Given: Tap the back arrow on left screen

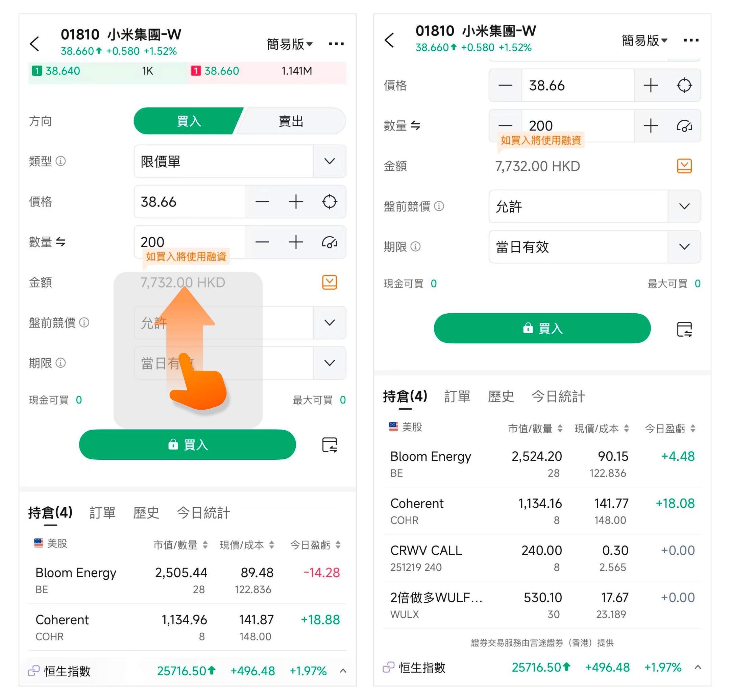Looking at the screenshot, I should 34,44.
